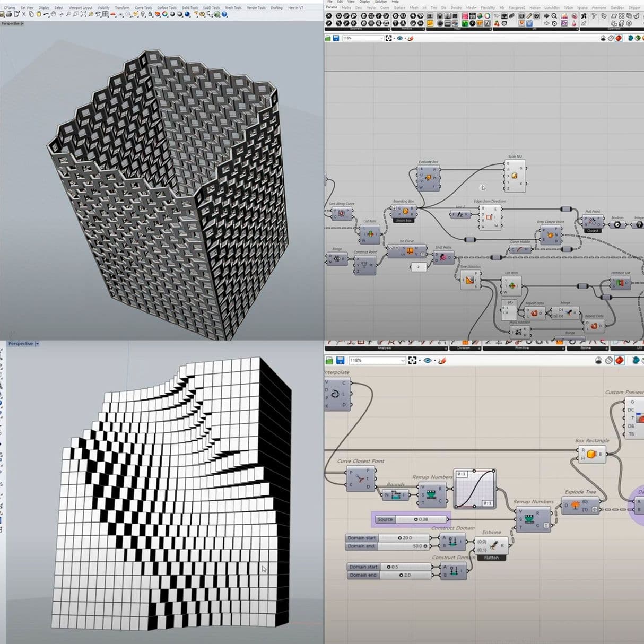Screen dimensions: 644x644
Task: Click the Help icon in Rhino toolbar
Action: pyautogui.click(x=224, y=14)
